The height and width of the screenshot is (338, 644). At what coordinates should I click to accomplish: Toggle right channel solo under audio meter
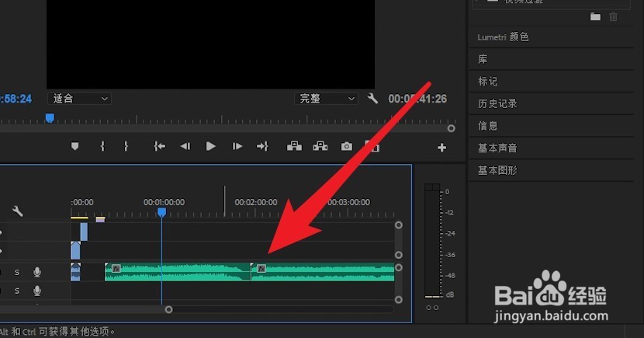point(436,308)
